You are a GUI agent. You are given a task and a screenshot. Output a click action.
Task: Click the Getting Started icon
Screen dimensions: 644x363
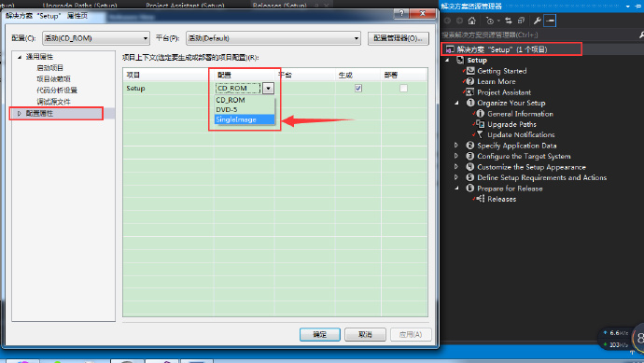[470, 71]
